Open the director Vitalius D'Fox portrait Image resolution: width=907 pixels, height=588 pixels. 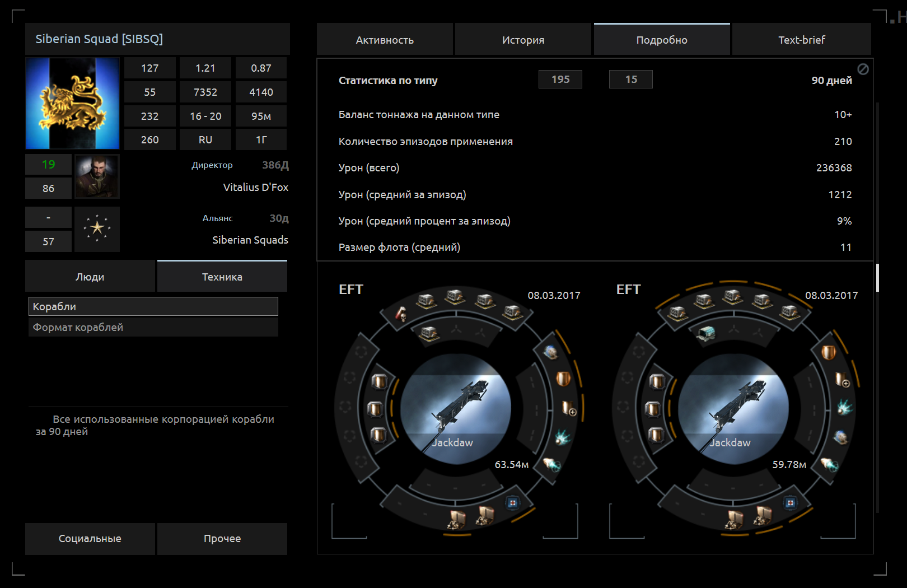(97, 176)
